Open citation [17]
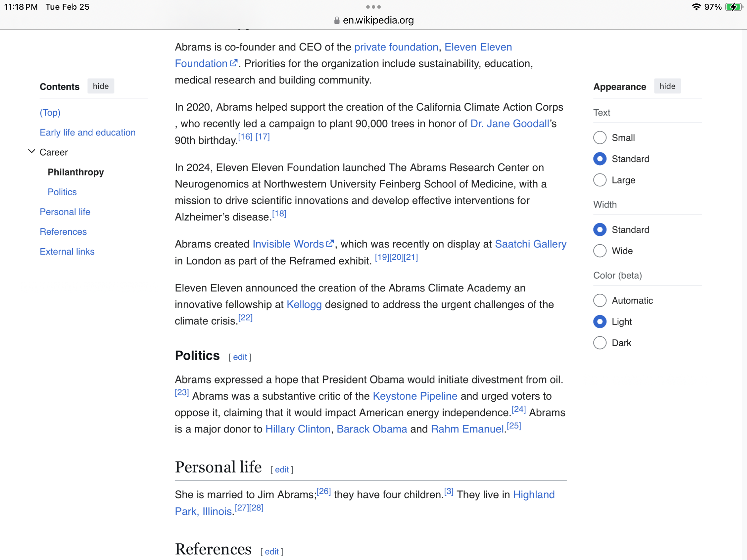Viewport: 747px width, 560px height. [x=262, y=137]
